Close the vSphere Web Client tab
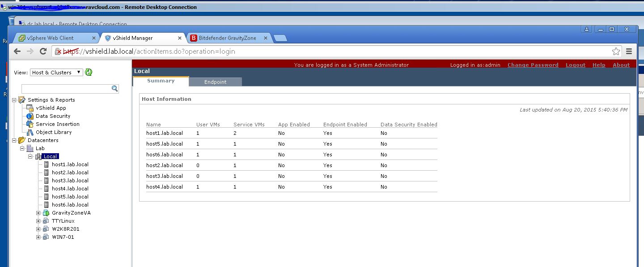This screenshot has width=644, height=267. 94,38
